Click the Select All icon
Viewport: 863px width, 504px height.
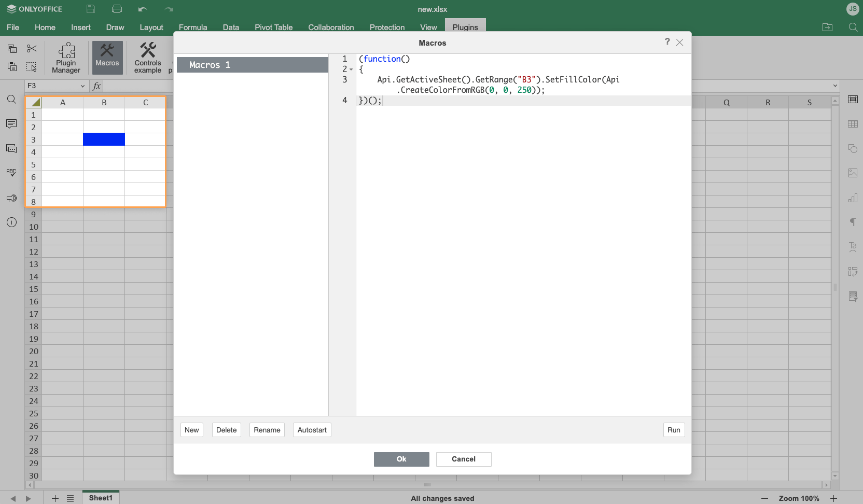pyautogui.click(x=32, y=66)
